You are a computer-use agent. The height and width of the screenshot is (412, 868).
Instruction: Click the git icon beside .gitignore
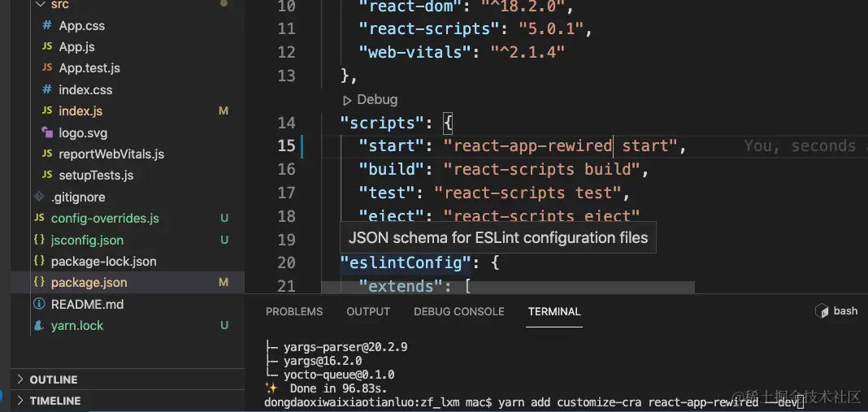coord(39,197)
